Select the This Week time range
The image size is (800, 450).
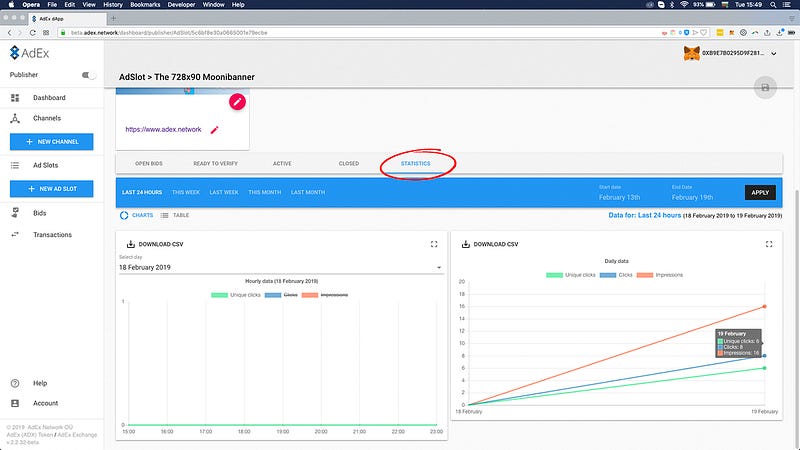(185, 192)
